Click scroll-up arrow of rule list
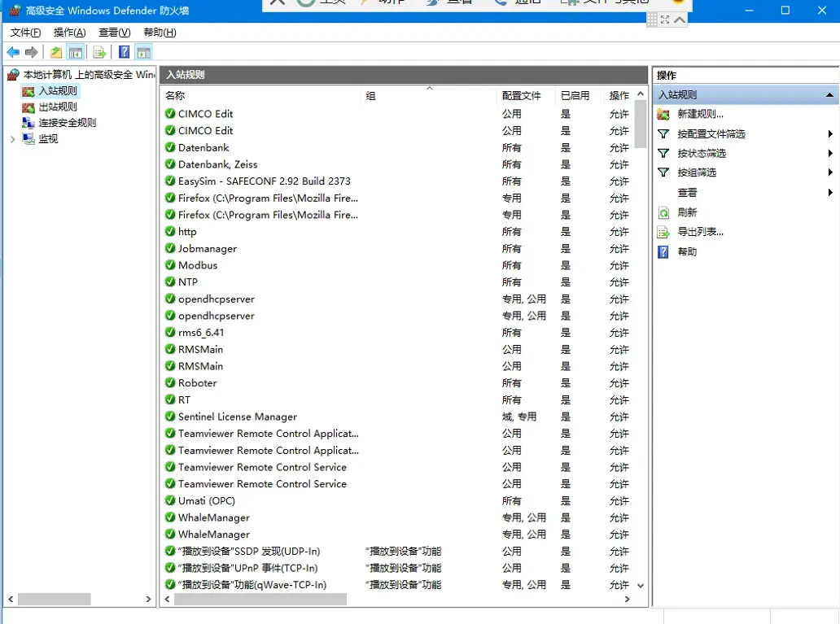This screenshot has height=624, width=840. point(641,94)
